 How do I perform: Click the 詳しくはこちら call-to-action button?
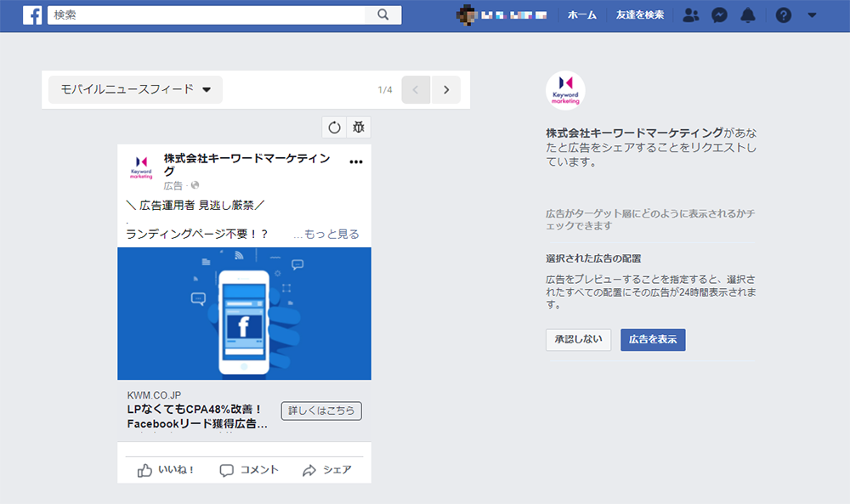[x=321, y=411]
